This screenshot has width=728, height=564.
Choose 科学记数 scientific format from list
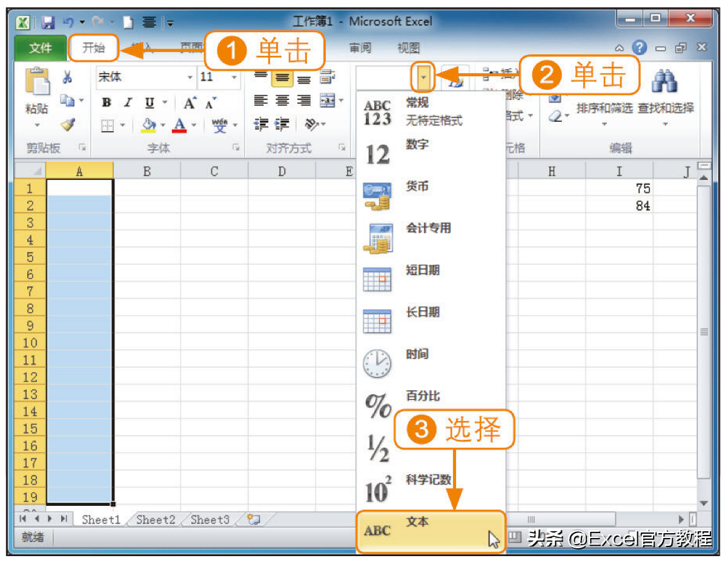click(x=431, y=489)
